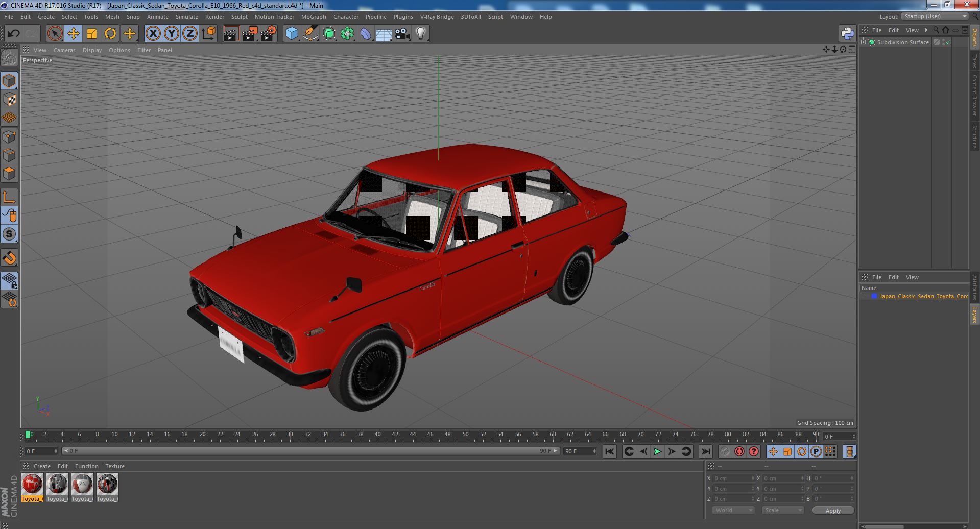Select the Rotate tool
This screenshot has width=980, height=529.
110,34
